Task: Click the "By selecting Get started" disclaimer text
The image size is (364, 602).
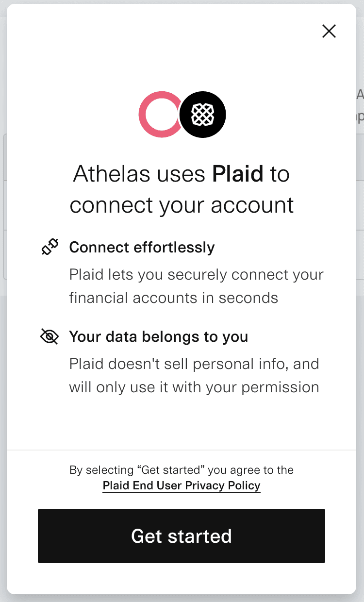Action: coord(182,470)
